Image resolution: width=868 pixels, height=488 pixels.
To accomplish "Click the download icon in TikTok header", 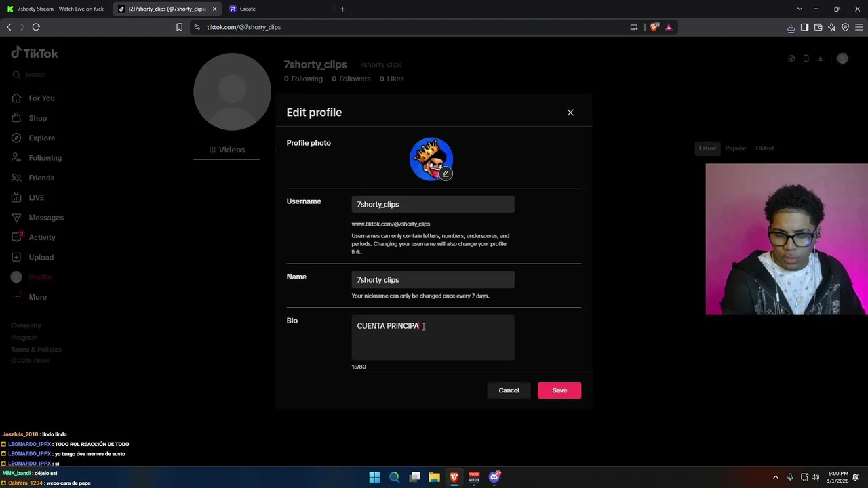I will [x=820, y=58].
